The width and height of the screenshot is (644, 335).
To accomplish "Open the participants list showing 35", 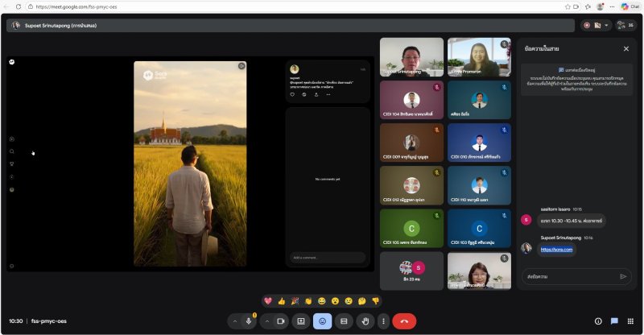I will click(x=625, y=25).
